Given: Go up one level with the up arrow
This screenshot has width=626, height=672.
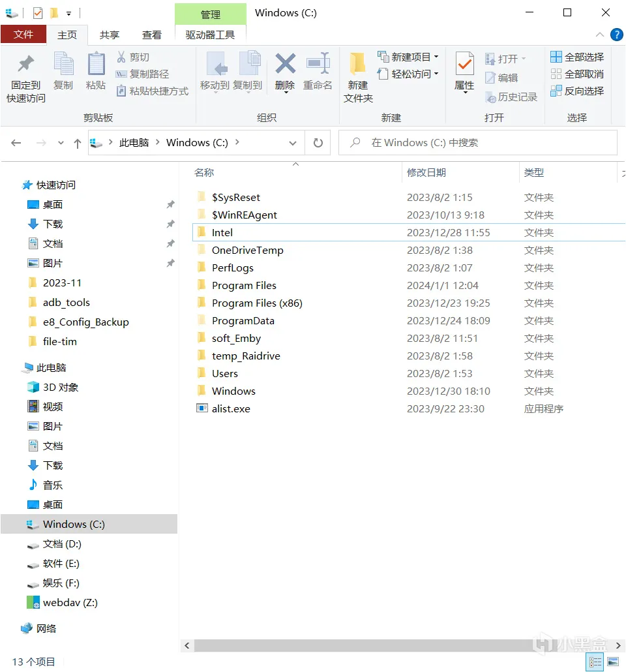Looking at the screenshot, I should click(77, 143).
